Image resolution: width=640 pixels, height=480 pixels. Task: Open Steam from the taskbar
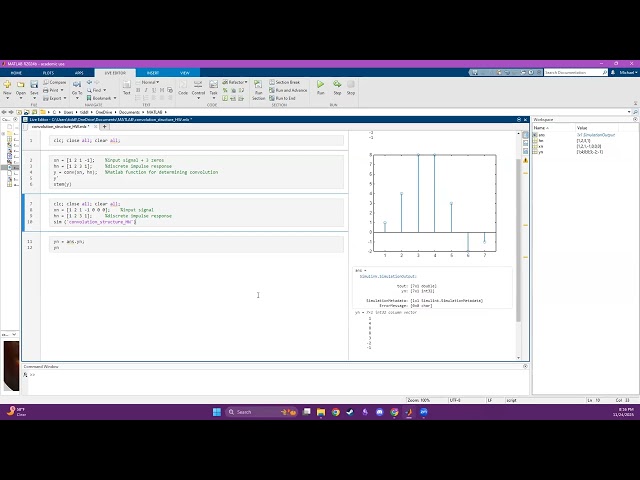[x=350, y=412]
